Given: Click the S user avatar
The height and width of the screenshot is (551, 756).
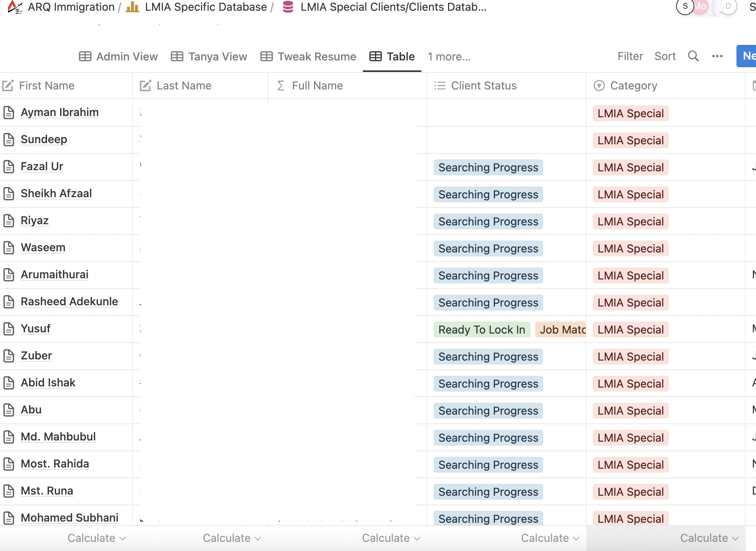Looking at the screenshot, I should click(x=685, y=7).
